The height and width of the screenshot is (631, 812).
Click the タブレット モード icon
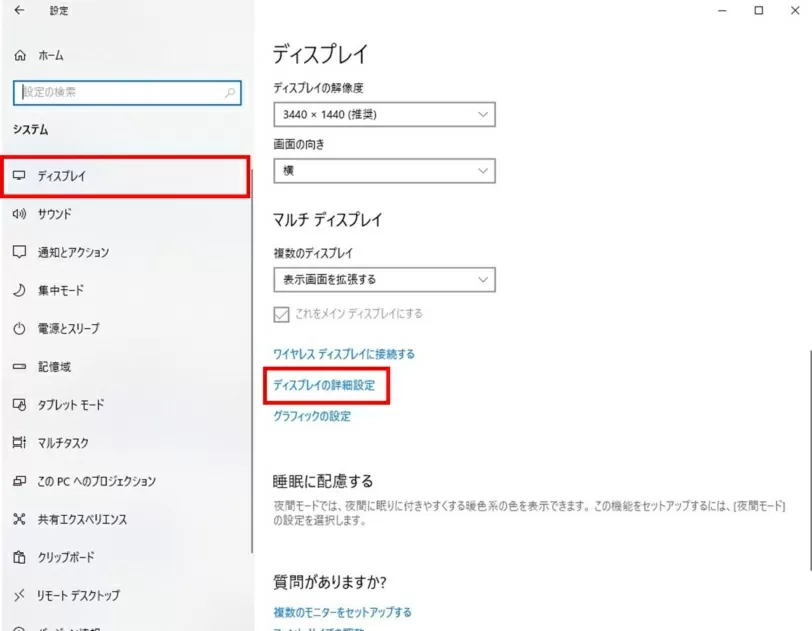[x=19, y=405]
